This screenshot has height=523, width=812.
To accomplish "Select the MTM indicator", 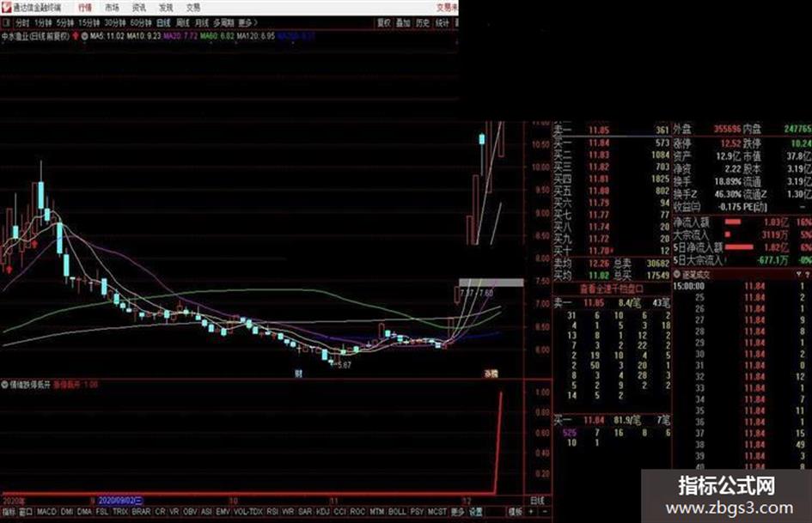I will [x=376, y=512].
